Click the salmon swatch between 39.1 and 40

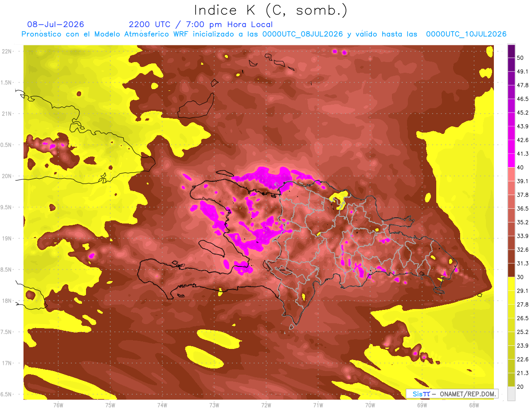pos(511,173)
